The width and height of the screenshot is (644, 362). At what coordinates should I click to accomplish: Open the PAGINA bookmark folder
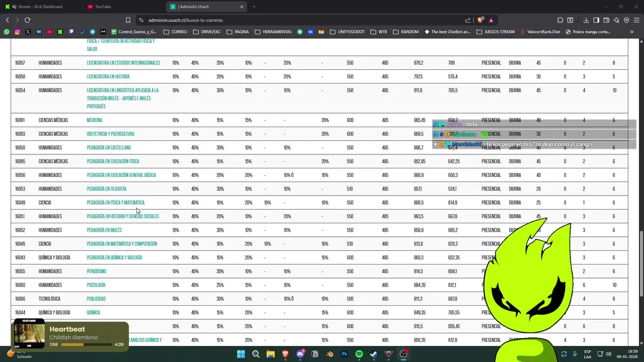click(x=237, y=32)
